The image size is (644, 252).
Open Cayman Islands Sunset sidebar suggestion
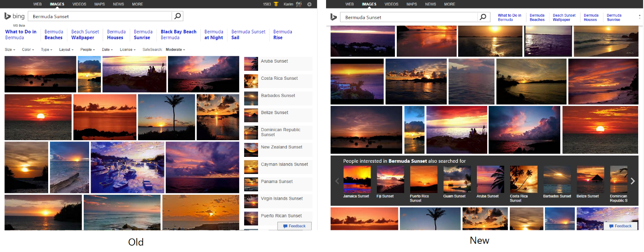point(278,167)
